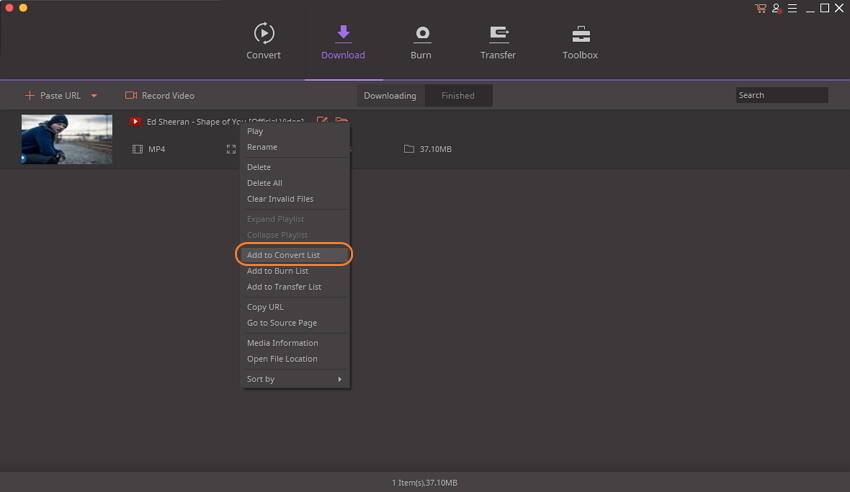Click the 1 Item(s),37.10MB status text

(424, 482)
